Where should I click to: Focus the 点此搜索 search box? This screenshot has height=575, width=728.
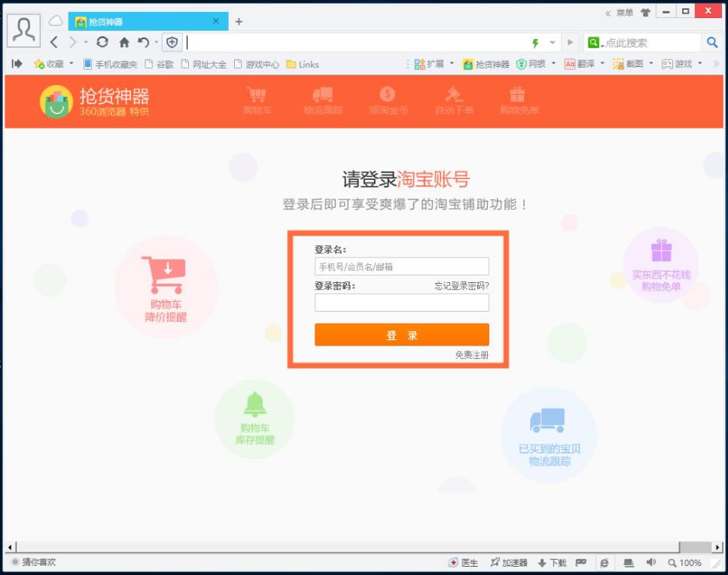coord(652,43)
